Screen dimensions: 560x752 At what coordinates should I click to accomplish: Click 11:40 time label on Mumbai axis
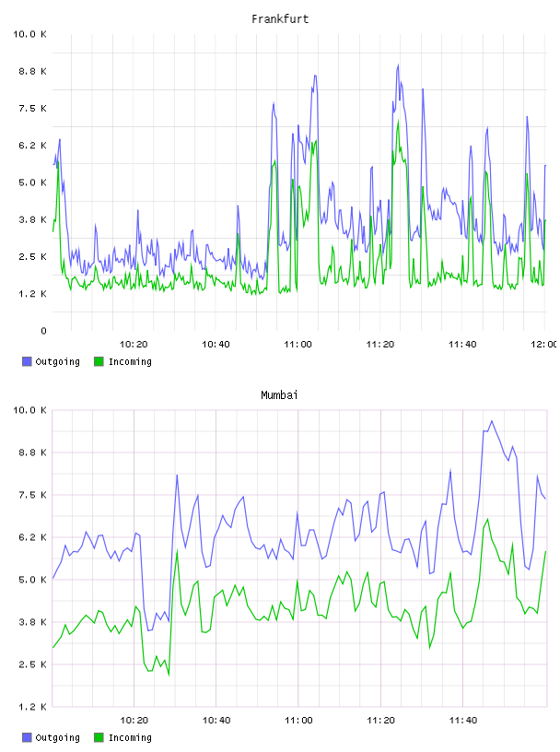(463, 721)
